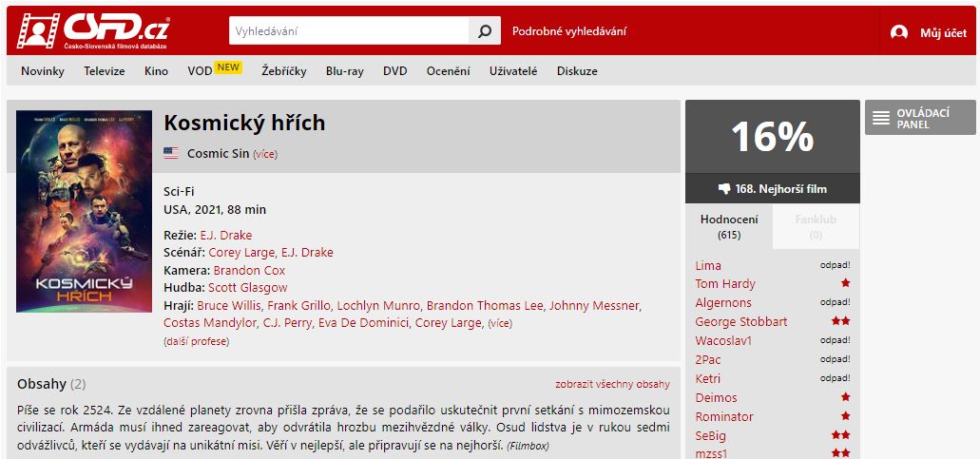The height and width of the screenshot is (459, 980).
Task: Open 168. Nejhorší film ranking
Action: point(773,188)
